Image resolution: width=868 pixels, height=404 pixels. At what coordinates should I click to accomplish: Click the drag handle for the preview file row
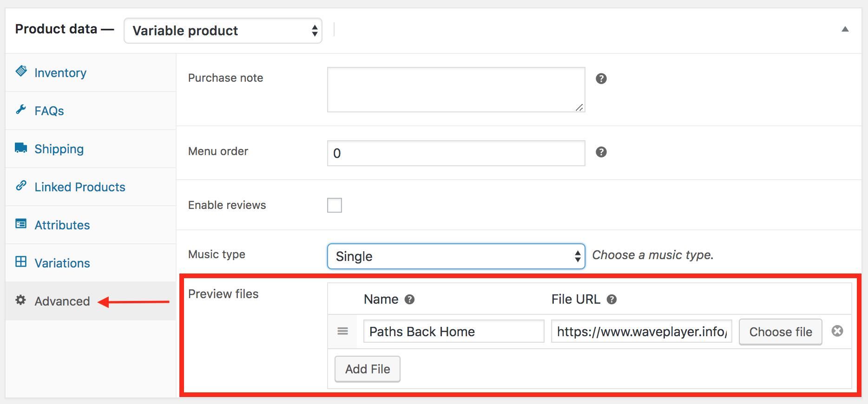click(342, 331)
